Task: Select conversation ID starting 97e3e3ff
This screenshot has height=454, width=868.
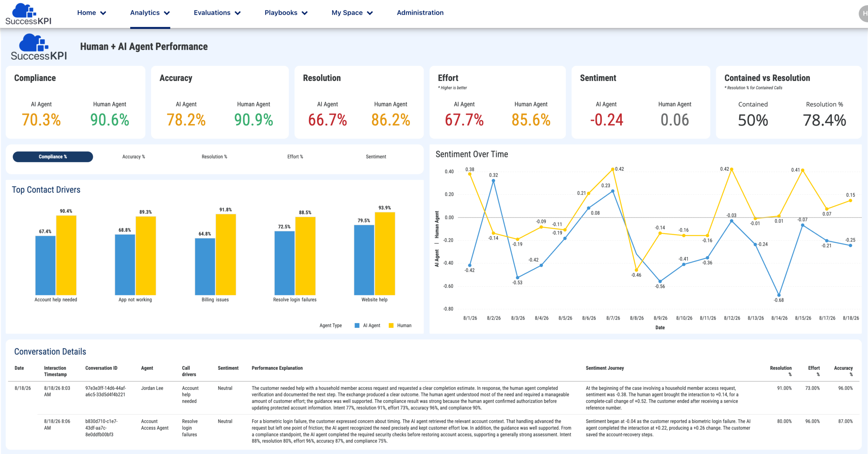Action: click(x=105, y=391)
